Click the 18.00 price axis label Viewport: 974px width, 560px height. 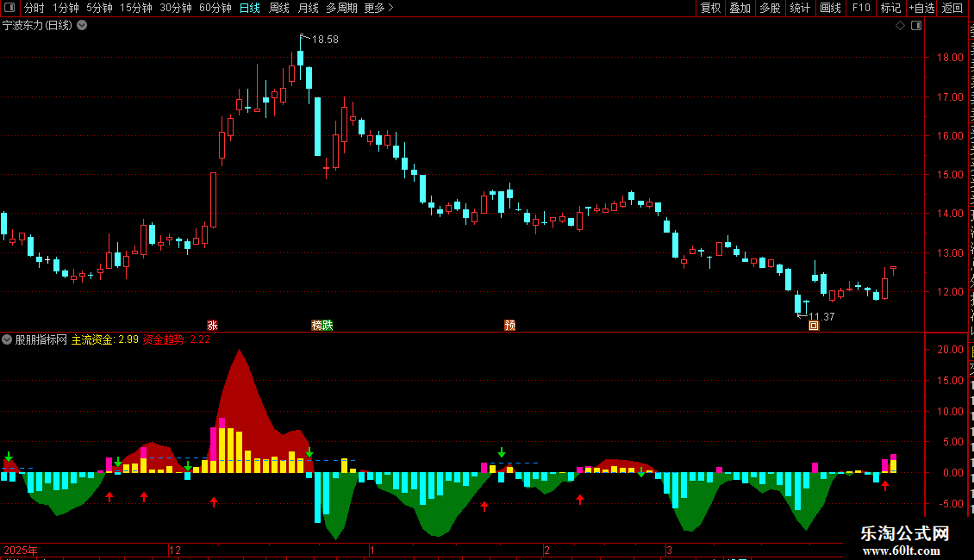951,58
